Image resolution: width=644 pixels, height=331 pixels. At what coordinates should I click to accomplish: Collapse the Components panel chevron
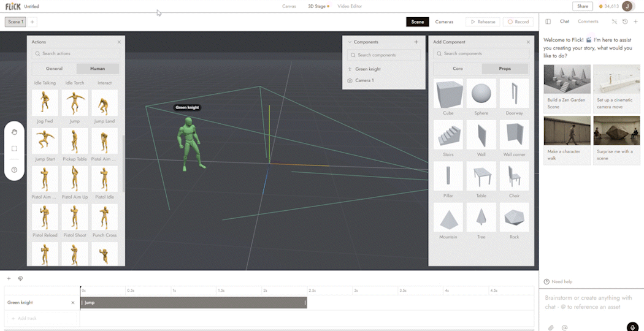pyautogui.click(x=350, y=42)
